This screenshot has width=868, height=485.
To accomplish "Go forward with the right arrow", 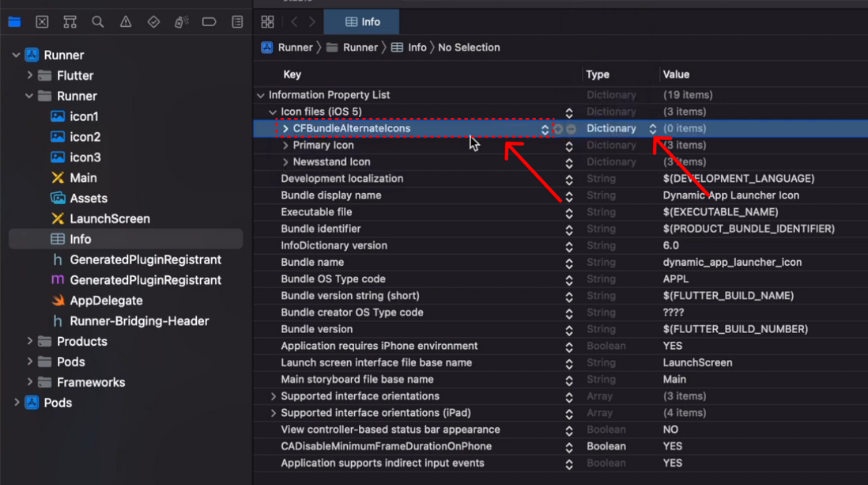I will 312,21.
